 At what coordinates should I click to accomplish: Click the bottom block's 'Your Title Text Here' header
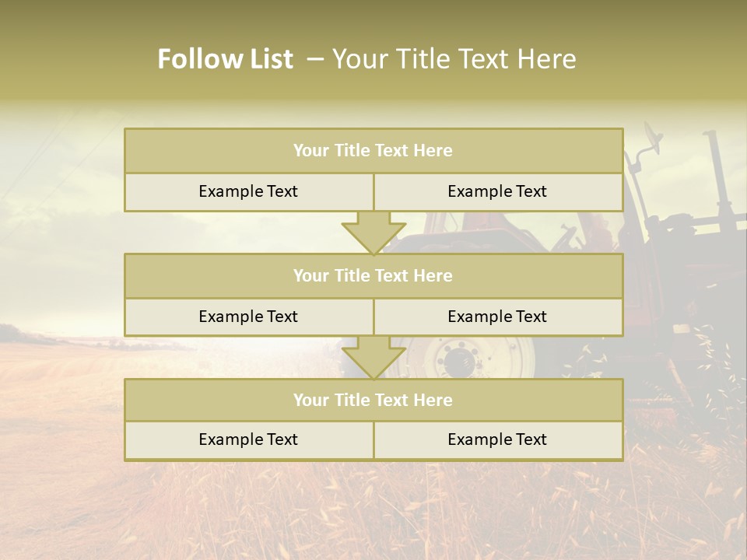pos(373,400)
